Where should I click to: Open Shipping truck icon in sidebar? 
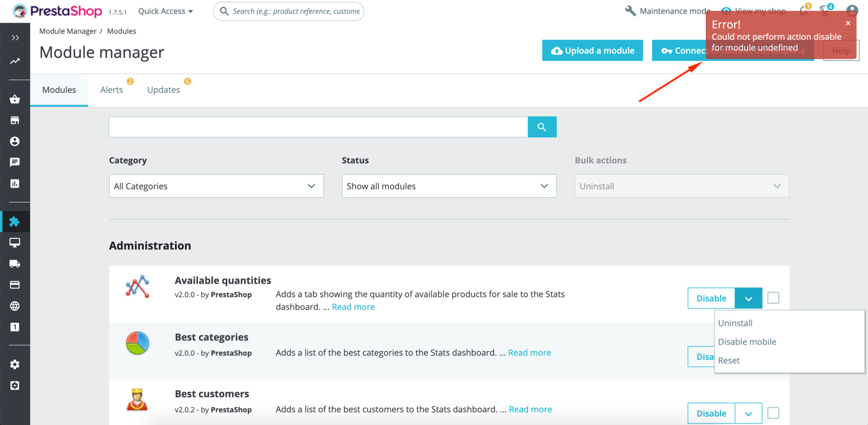click(15, 264)
